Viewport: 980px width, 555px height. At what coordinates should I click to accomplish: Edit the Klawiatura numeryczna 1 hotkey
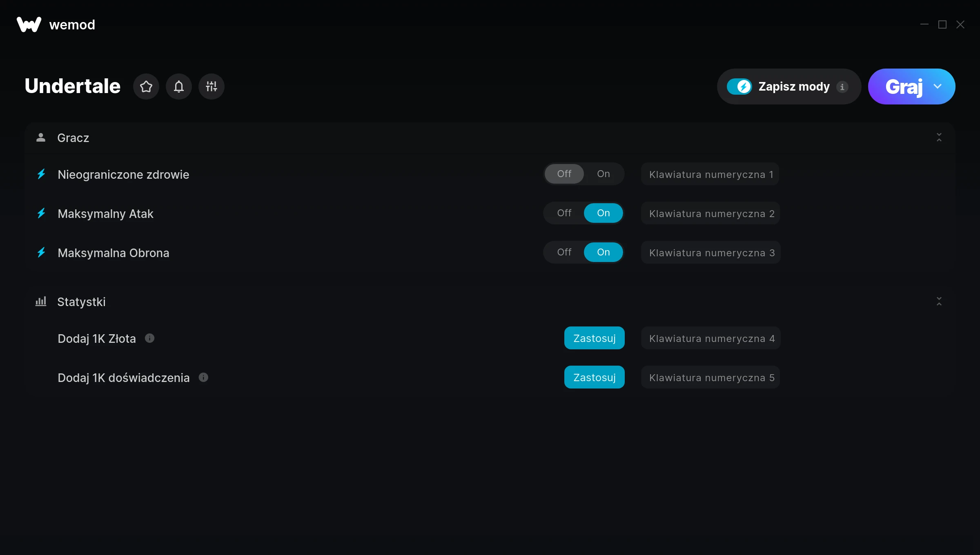710,174
